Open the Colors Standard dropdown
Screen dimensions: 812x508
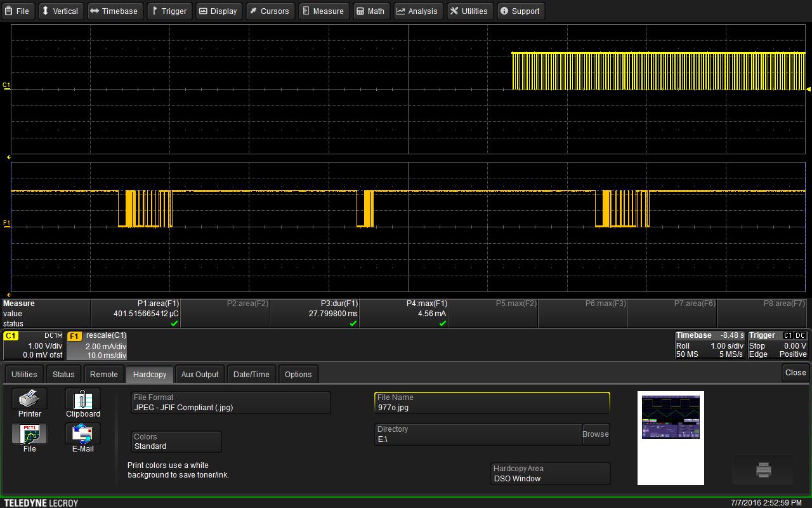coord(176,441)
